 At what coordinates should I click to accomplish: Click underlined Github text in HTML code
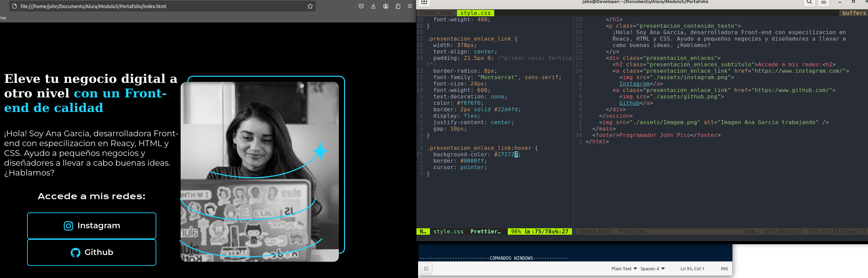(x=629, y=103)
